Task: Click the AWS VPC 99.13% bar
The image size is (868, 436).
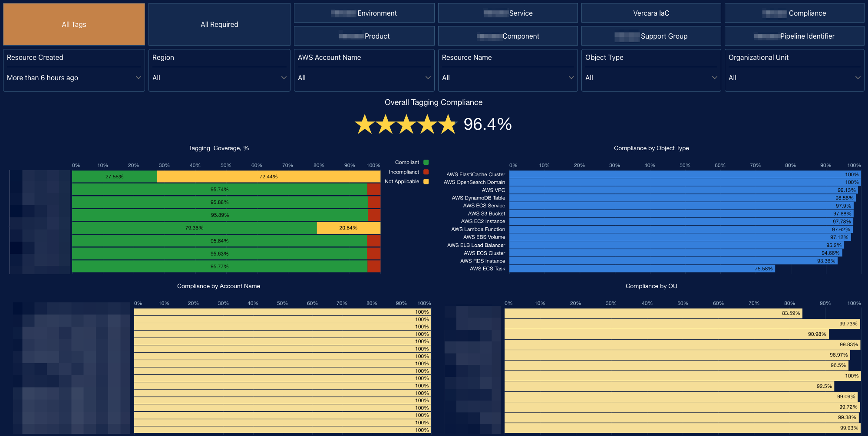Action: [683, 190]
